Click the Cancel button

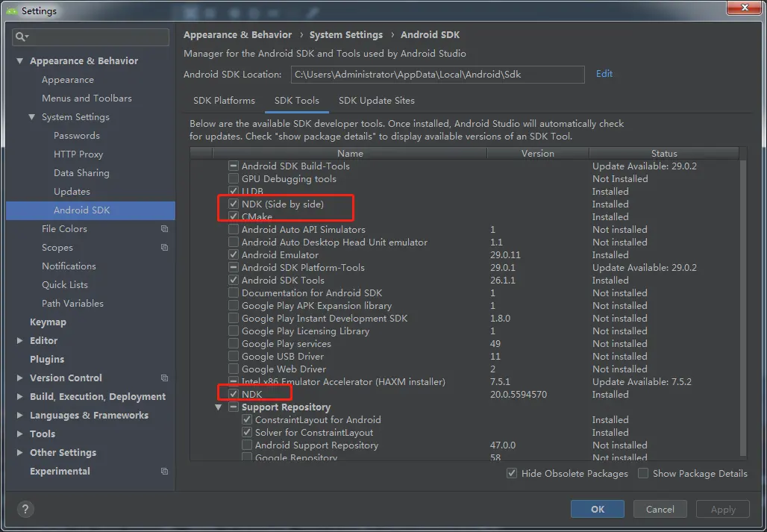tap(660, 509)
